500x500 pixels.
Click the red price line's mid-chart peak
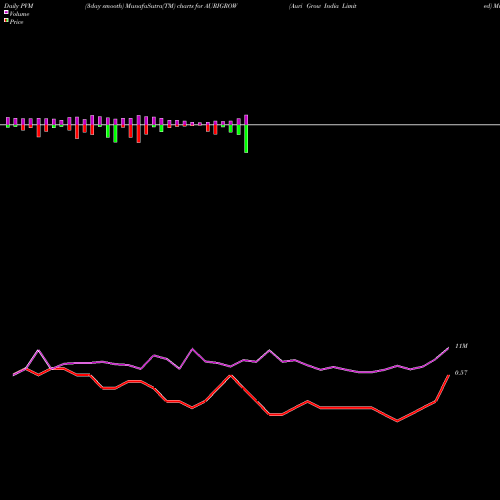tap(231, 376)
